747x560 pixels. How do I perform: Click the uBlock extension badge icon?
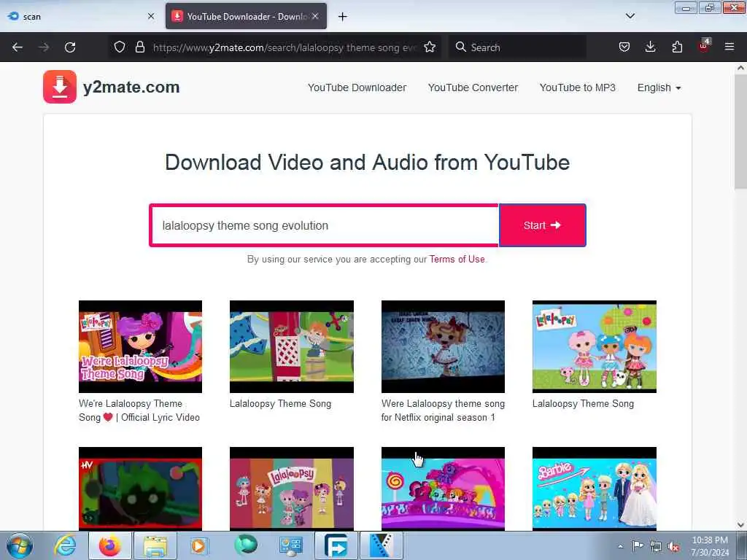704,46
